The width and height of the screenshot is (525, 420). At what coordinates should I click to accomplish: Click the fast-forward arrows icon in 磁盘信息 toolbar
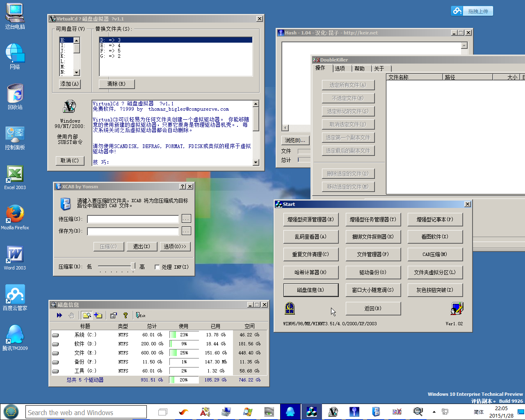[x=59, y=315]
